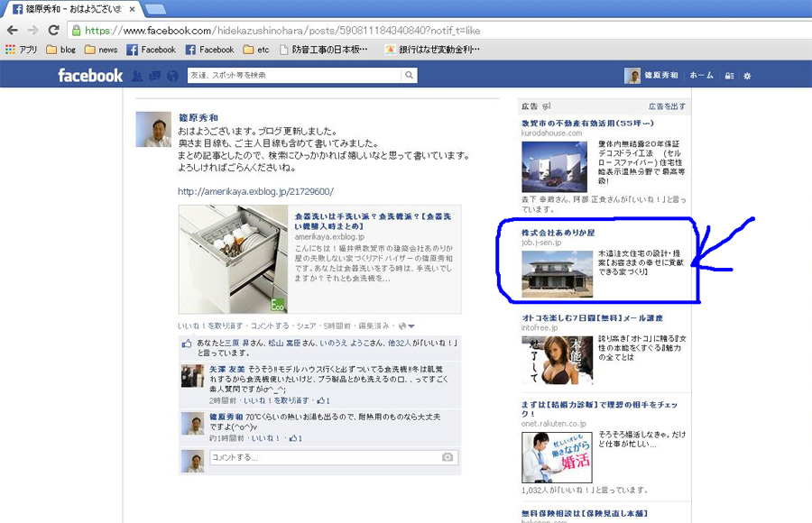This screenshot has height=523, width=812.
Task: Open the messages icon in the blue bar
Action: point(155,76)
